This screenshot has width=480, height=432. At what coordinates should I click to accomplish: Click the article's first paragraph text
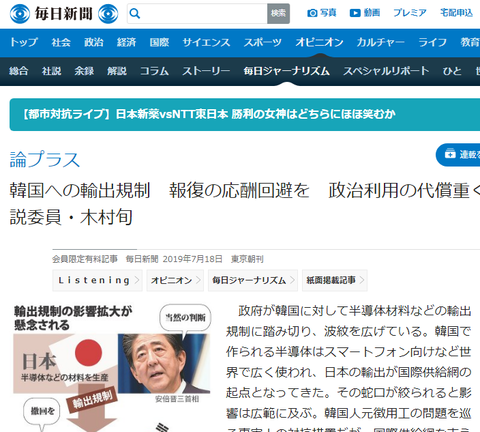coord(349,368)
